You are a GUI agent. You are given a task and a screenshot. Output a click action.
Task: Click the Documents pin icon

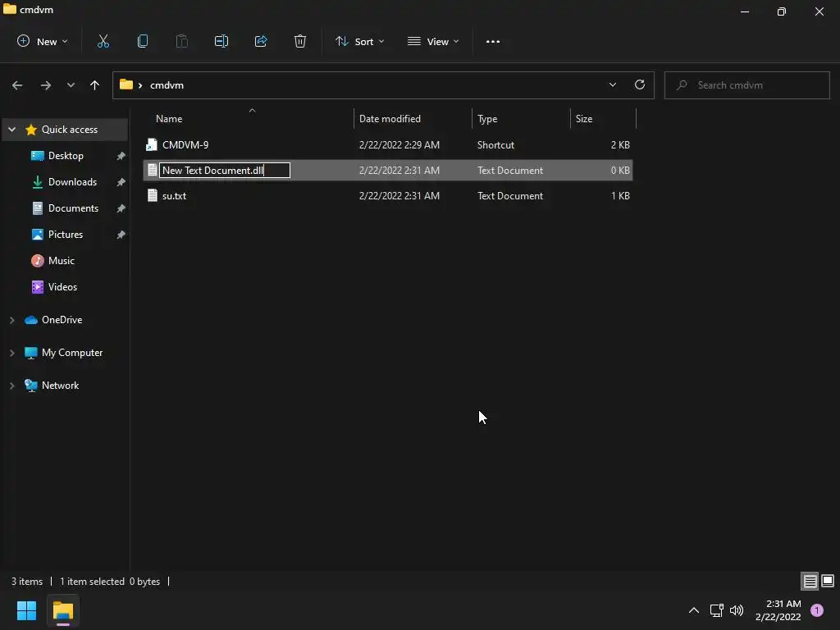click(x=121, y=208)
